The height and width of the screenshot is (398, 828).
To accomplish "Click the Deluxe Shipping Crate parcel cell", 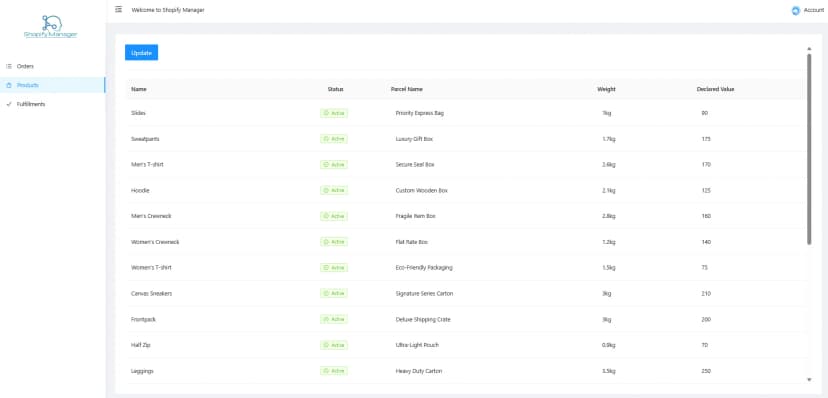I will [x=423, y=319].
